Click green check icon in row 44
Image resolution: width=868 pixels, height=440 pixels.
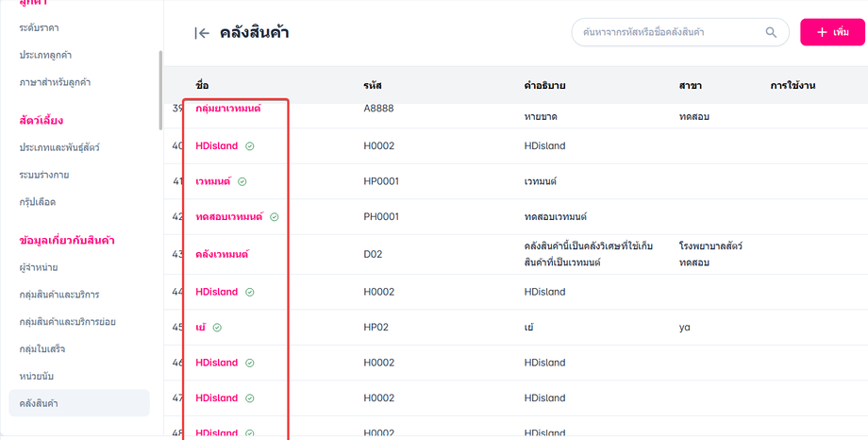(250, 293)
